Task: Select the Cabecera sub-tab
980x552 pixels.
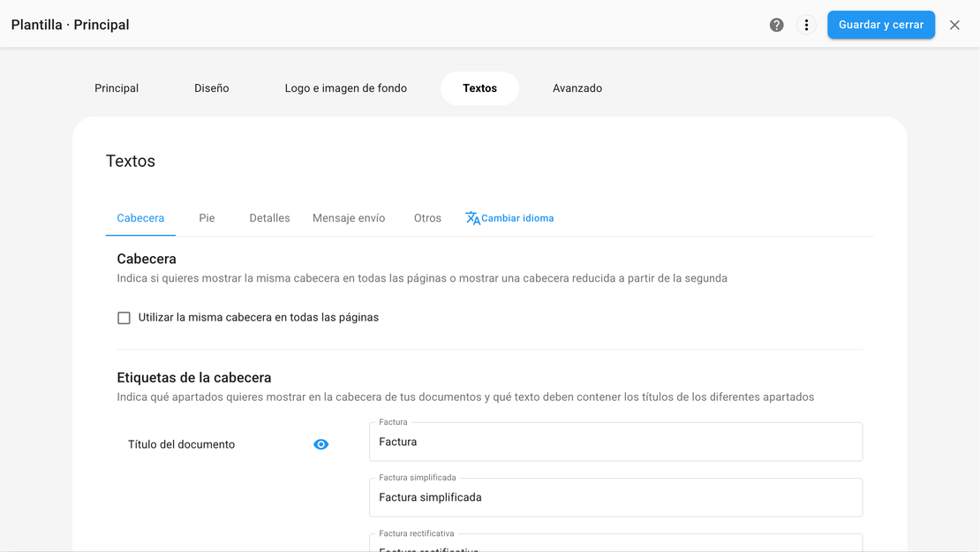Action: pyautogui.click(x=140, y=218)
